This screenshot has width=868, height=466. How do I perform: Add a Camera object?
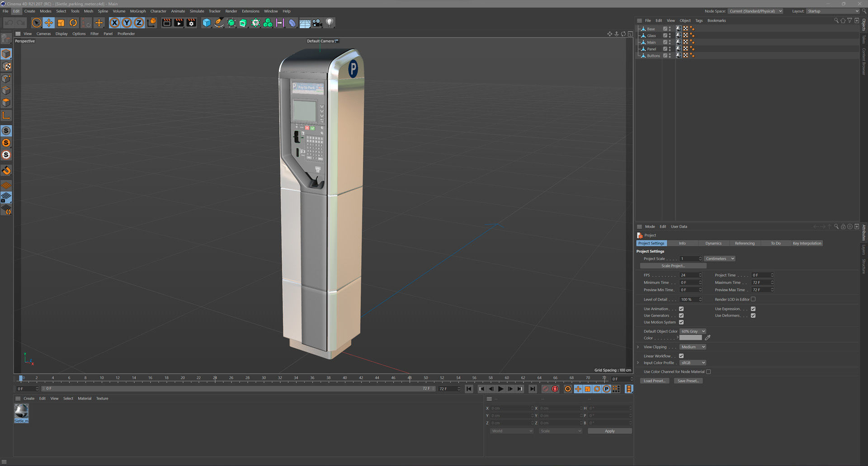pos(317,23)
